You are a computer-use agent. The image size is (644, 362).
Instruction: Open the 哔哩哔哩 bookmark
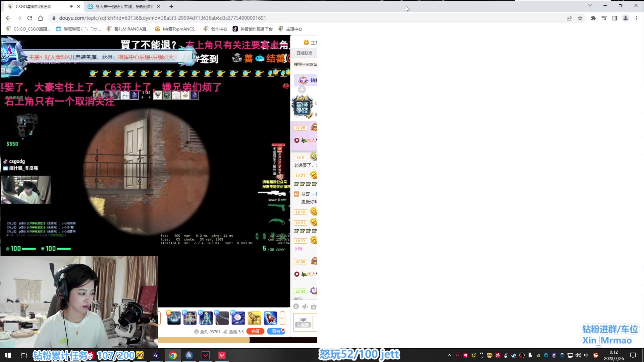pos(78,29)
